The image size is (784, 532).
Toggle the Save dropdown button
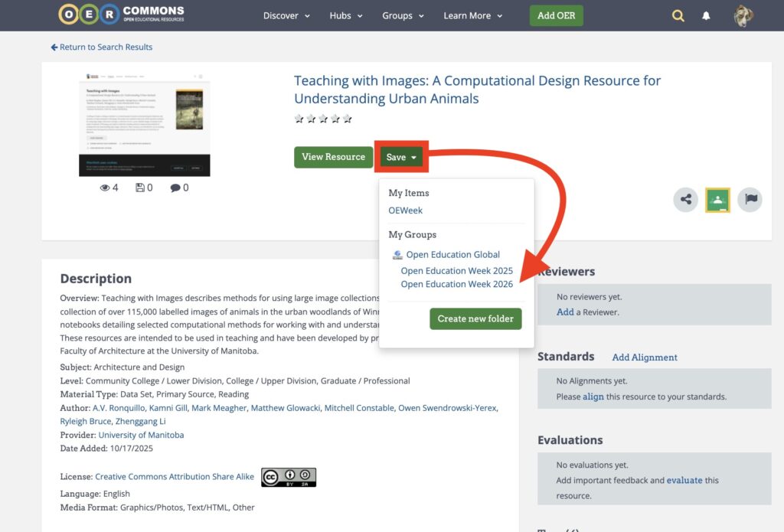point(401,157)
